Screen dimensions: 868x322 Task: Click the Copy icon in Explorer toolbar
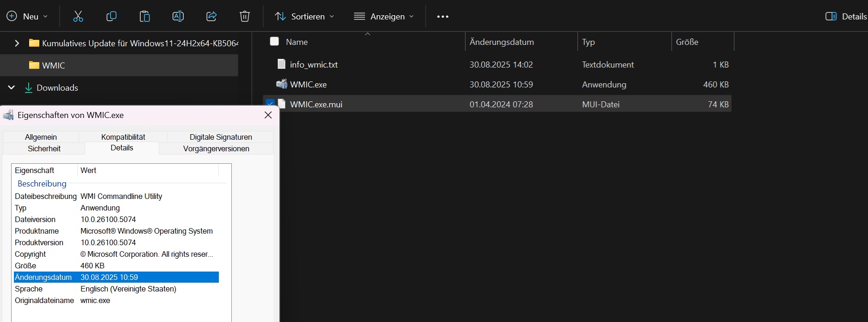pos(112,16)
